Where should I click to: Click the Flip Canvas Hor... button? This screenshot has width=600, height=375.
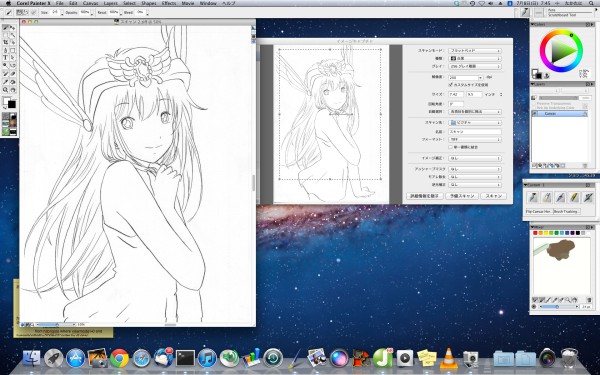pos(539,211)
